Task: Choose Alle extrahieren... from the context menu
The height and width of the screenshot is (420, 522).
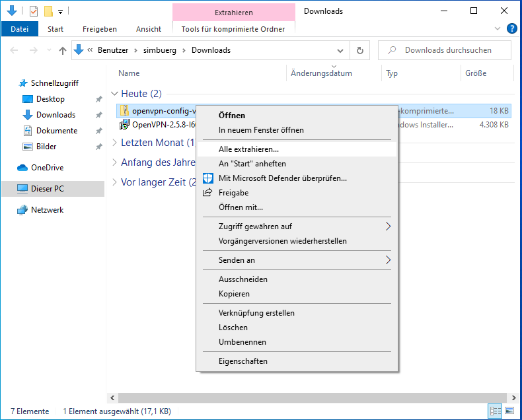Action: coord(248,149)
